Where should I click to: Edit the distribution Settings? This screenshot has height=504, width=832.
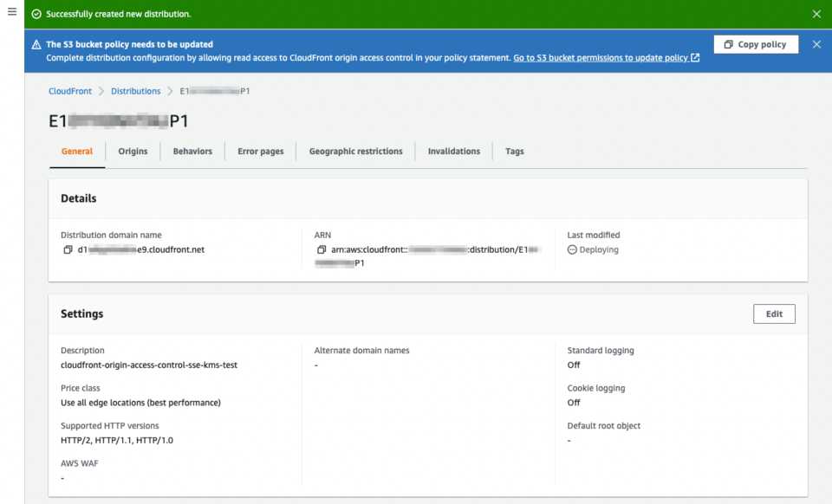774,313
